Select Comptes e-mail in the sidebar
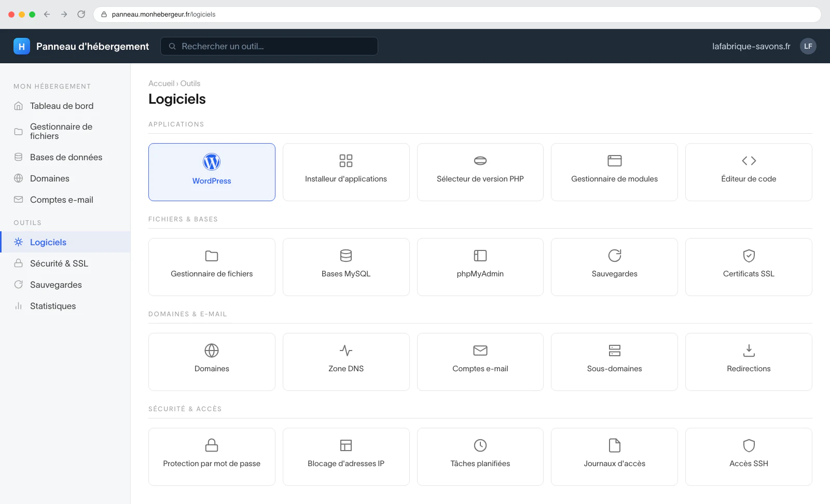Screen dimensions: 830x504 pos(65,200)
